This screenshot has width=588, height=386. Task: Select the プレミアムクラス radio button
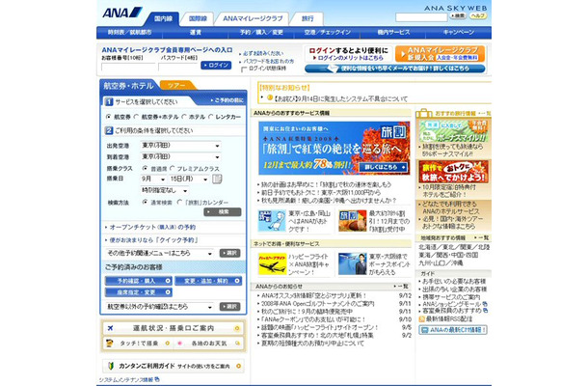point(173,168)
